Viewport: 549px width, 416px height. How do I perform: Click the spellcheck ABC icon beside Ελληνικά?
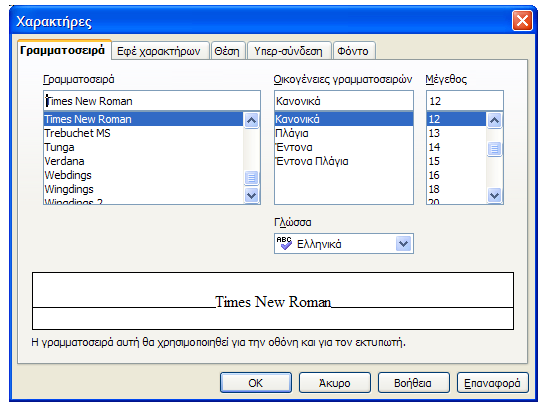[284, 243]
